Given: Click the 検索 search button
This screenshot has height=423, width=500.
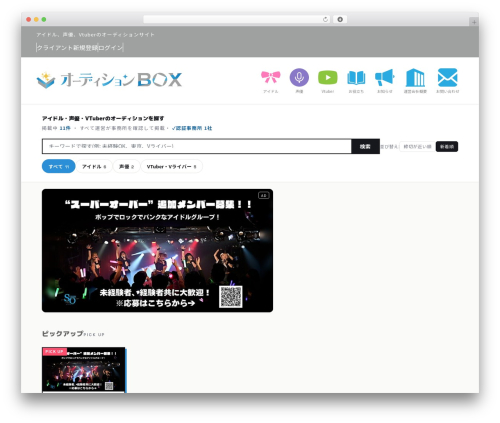Looking at the screenshot, I should point(365,146).
